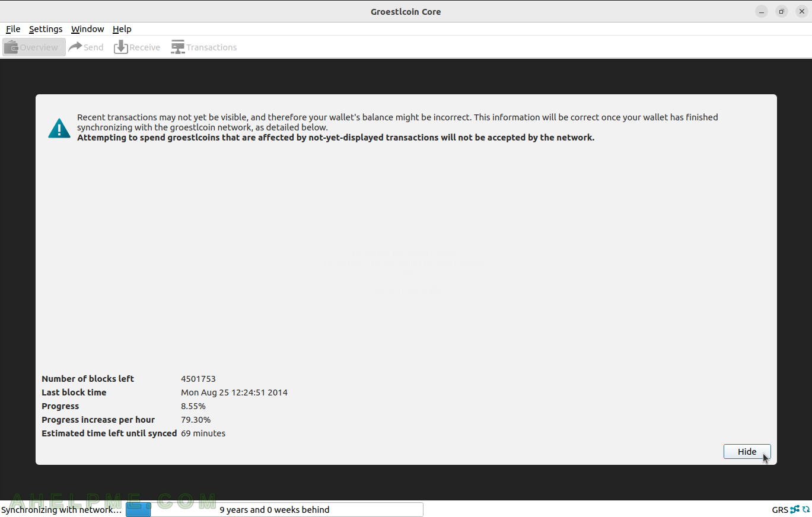Viewport: 812px width, 517px height.
Task: Click 'Estimated time left until synced' label
Action: pyautogui.click(x=109, y=433)
